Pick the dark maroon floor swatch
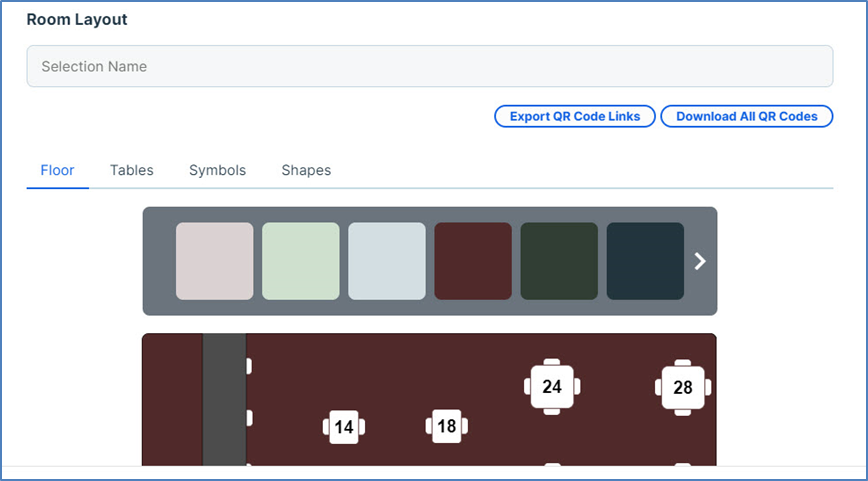 473,261
